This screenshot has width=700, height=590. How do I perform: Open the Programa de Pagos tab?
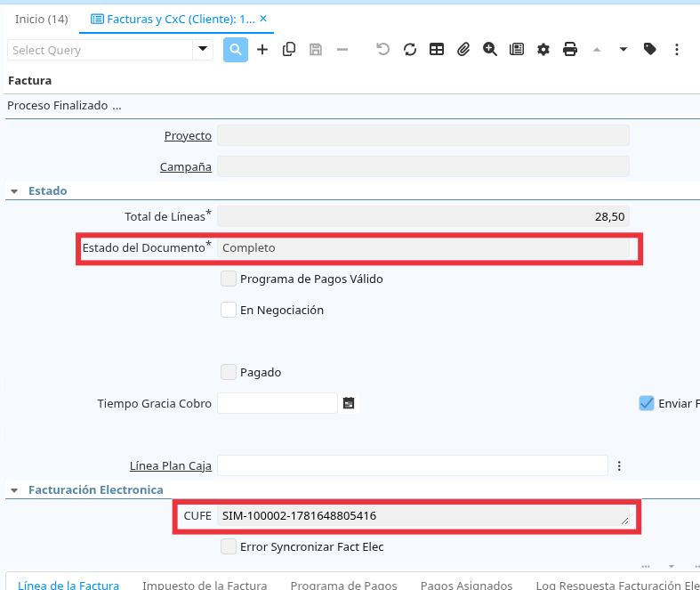[343, 585]
